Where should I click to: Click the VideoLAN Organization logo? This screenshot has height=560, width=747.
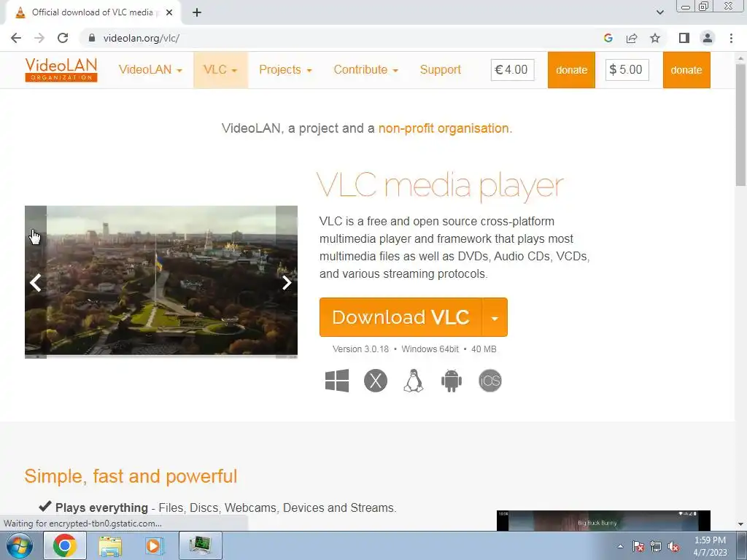[61, 70]
